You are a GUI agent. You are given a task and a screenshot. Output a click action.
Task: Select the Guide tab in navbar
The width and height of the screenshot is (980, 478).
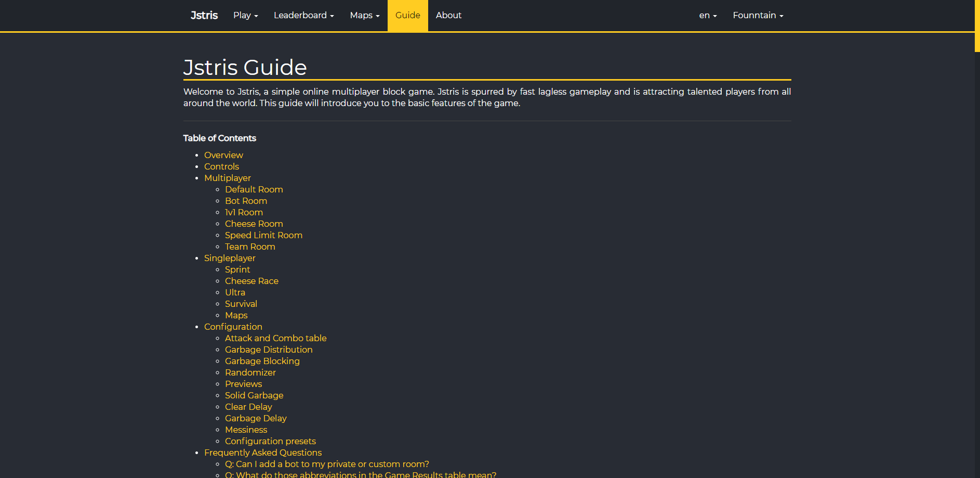[x=408, y=16]
